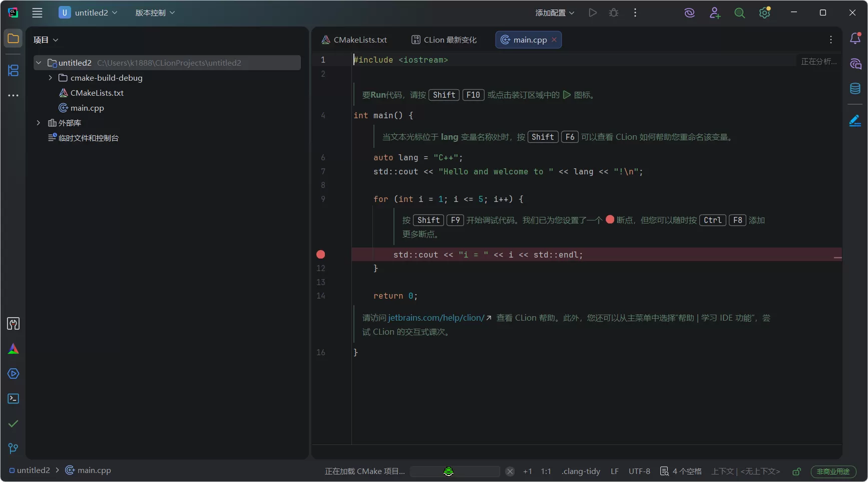The height and width of the screenshot is (482, 868).
Task: Open the Terminal tool window
Action: (13, 398)
